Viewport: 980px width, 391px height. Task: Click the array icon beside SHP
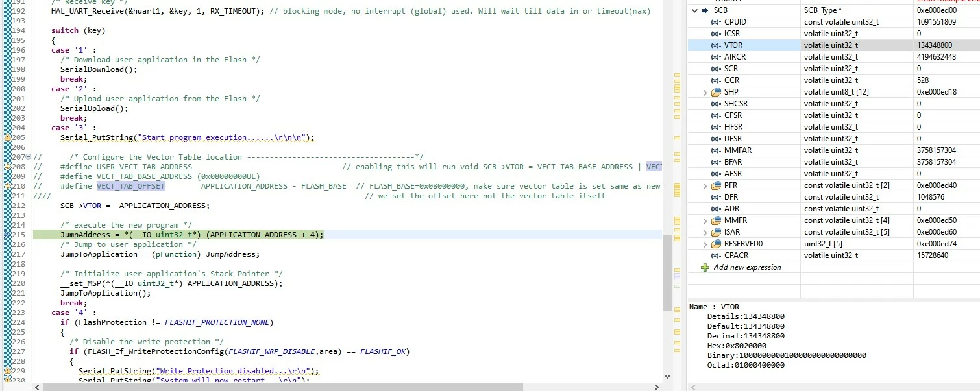point(716,92)
